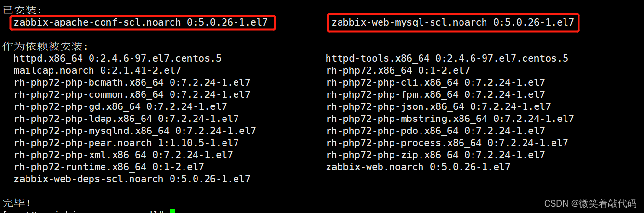Click the rh-php72.x86_64 0:1-2.el7 entry

pos(398,71)
